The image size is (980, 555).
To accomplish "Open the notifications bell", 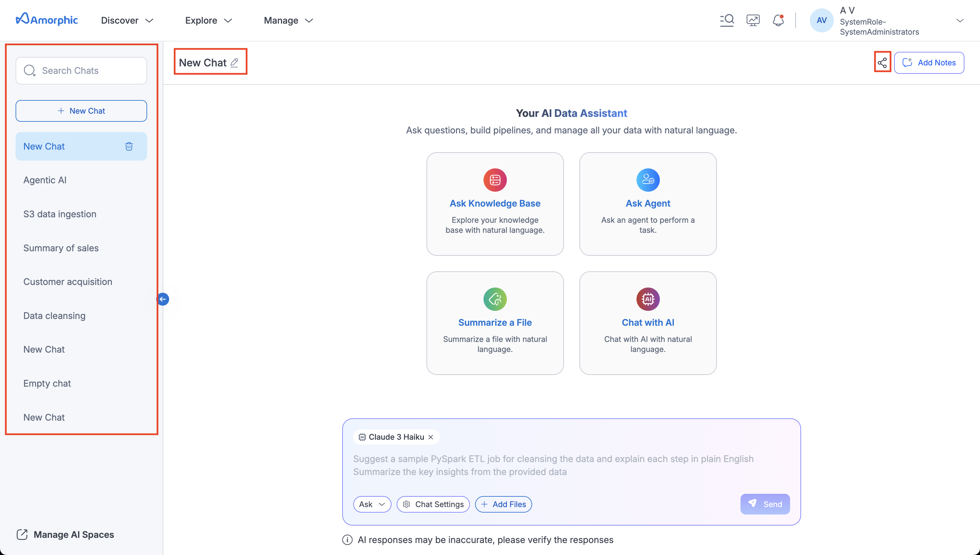I will point(778,20).
